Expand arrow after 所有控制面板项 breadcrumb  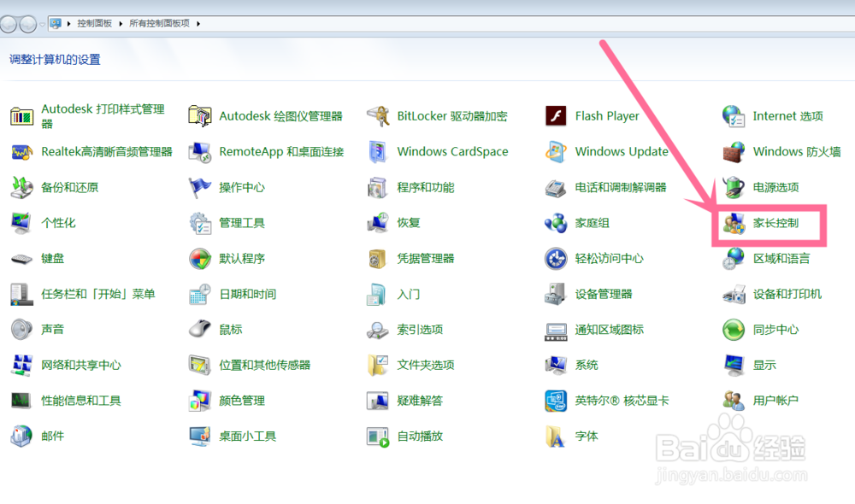pos(198,23)
